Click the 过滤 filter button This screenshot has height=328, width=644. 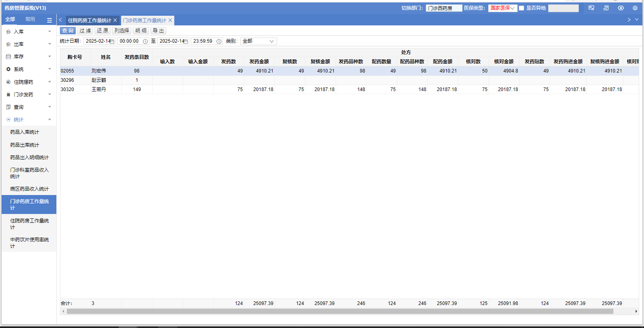tap(85, 31)
